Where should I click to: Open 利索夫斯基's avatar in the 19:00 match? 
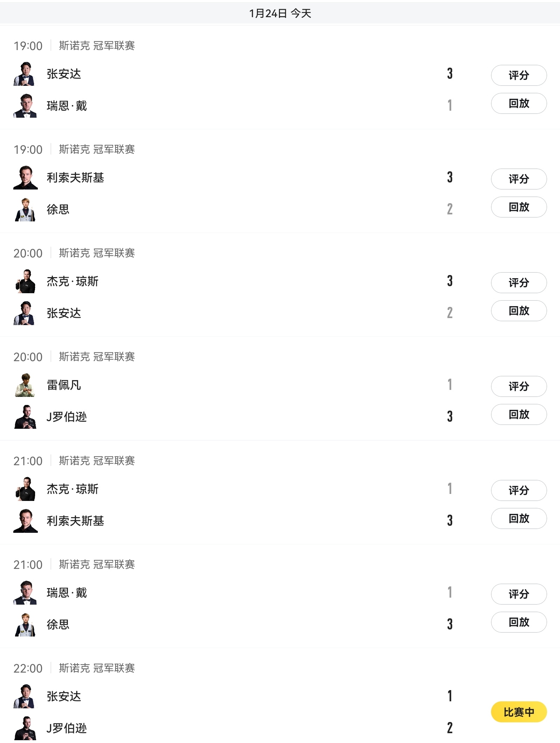25,178
